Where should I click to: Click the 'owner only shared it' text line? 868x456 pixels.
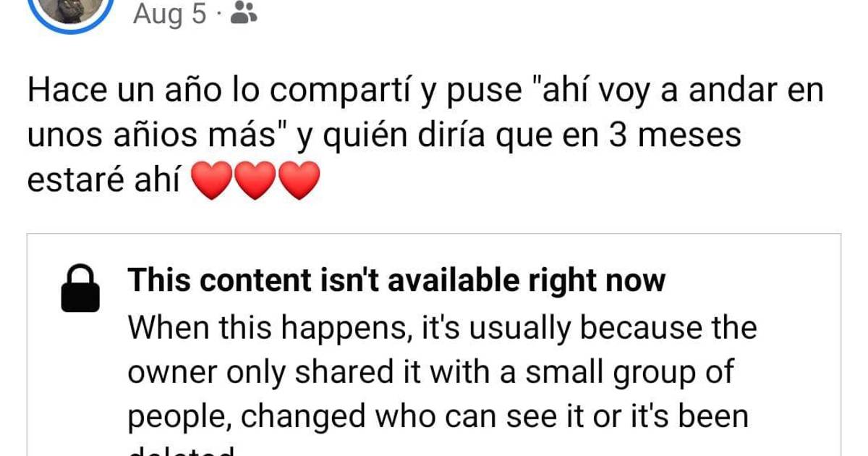pos(431,373)
